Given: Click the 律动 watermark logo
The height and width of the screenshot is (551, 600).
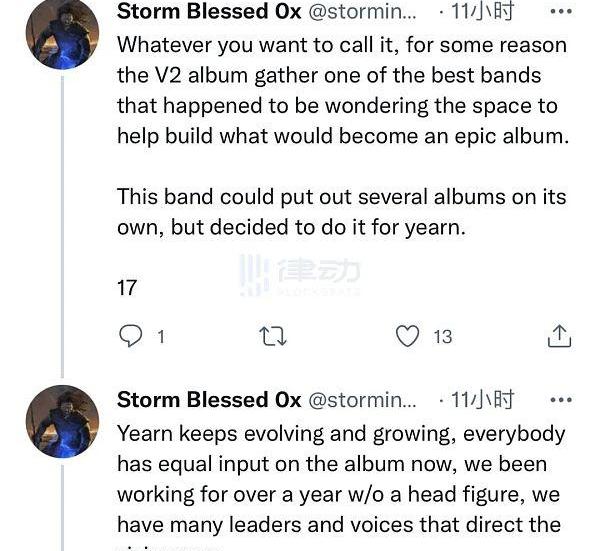Looking at the screenshot, I should click(x=300, y=274).
